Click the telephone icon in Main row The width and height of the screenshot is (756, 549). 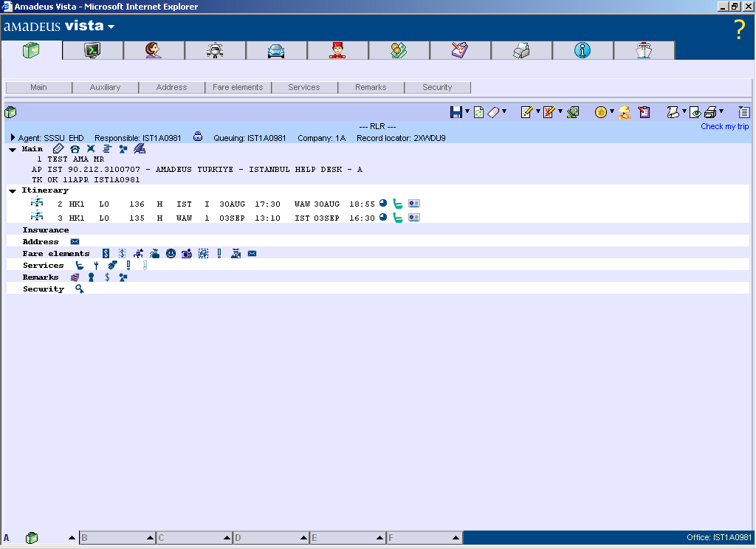pyautogui.click(x=75, y=149)
